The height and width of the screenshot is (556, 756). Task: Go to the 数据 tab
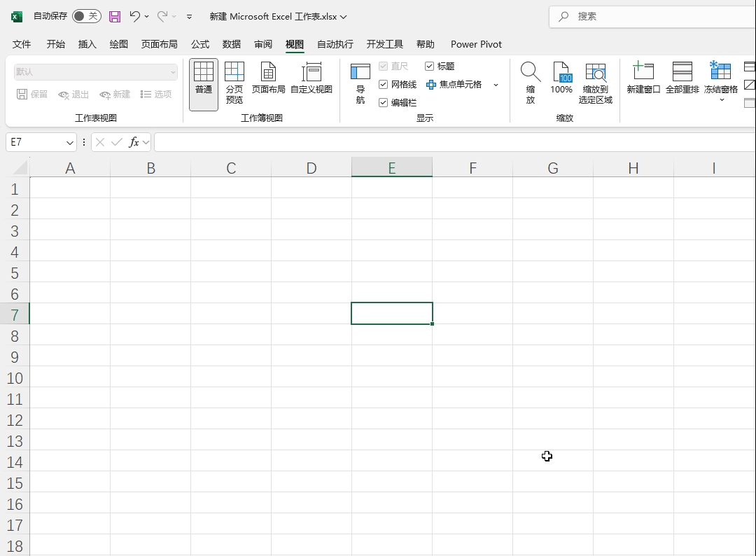232,44
